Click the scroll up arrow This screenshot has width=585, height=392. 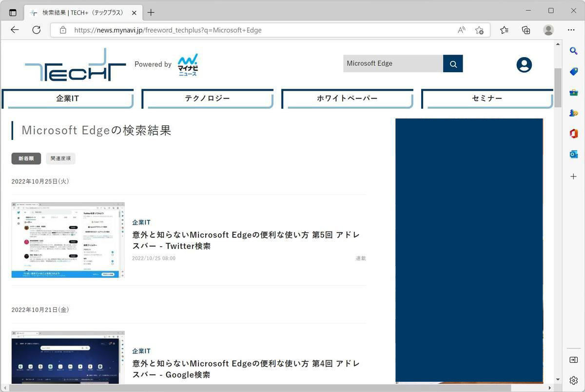(558, 44)
